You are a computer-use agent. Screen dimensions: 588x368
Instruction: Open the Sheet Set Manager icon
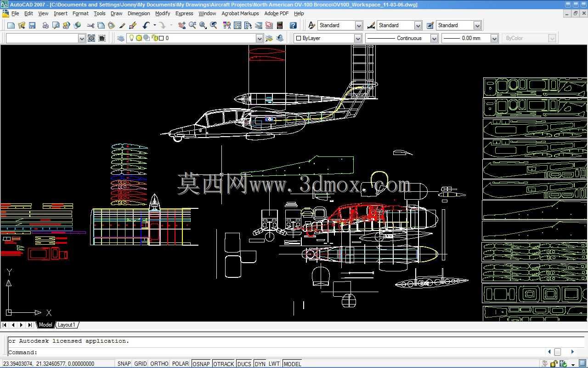pos(259,25)
